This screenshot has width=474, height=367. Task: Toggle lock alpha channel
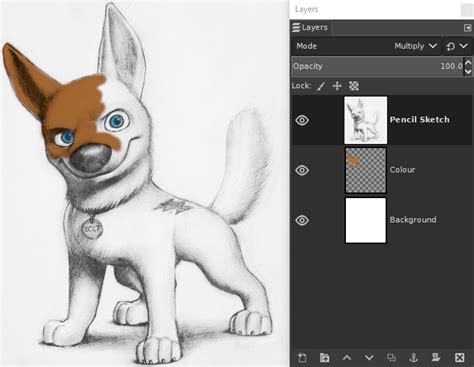click(354, 86)
